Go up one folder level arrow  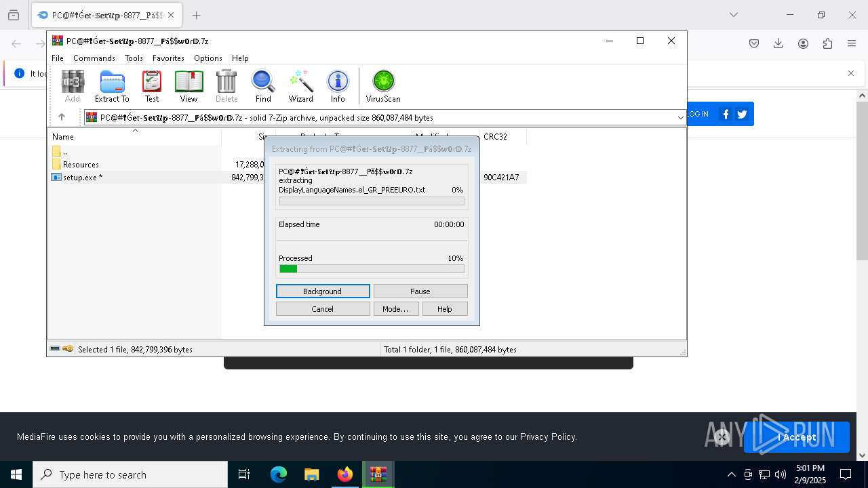click(62, 117)
